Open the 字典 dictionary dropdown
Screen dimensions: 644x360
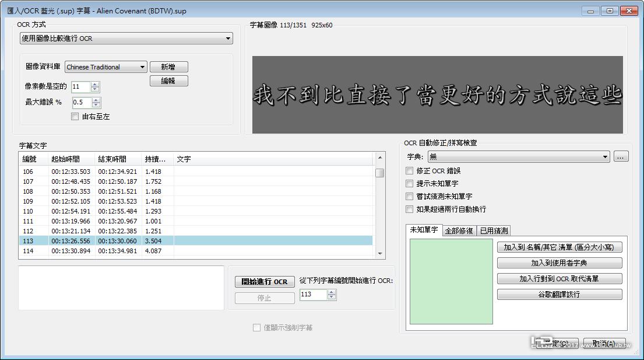519,156
